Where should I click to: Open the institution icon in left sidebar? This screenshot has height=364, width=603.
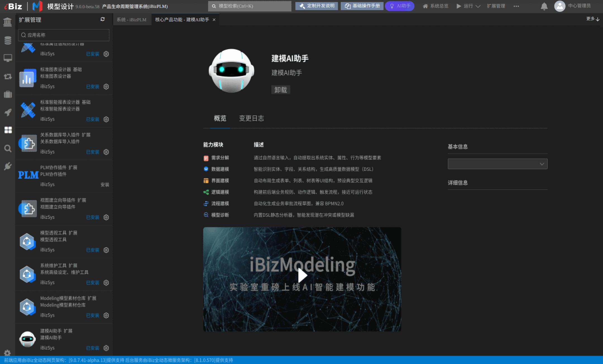8,22
